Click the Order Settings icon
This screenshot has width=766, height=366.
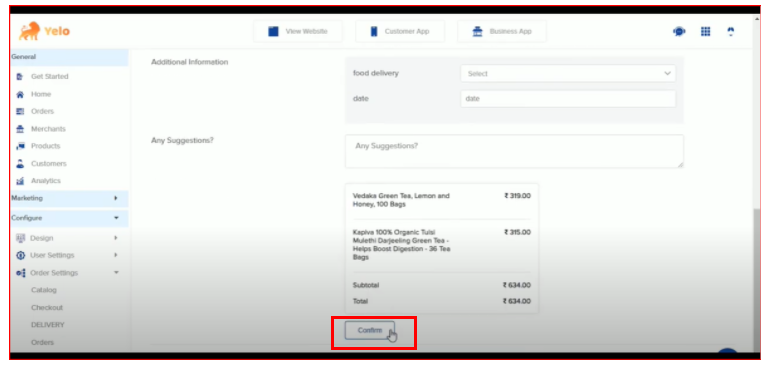click(20, 273)
